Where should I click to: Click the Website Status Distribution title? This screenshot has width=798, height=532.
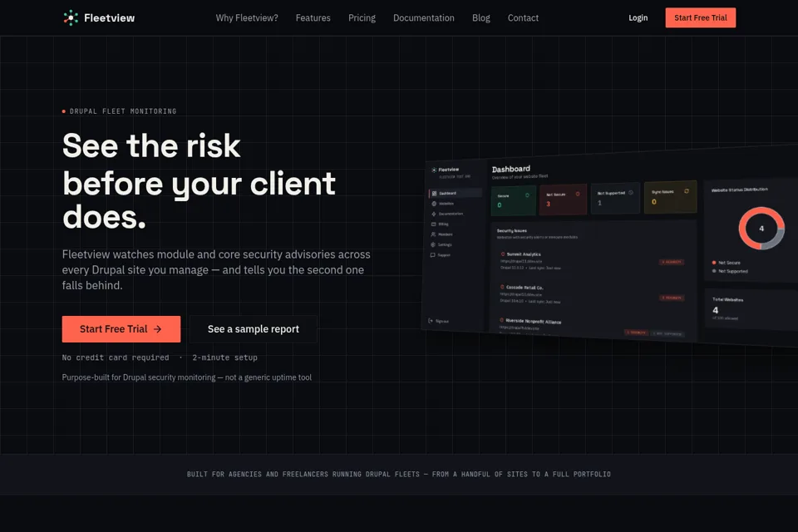pyautogui.click(x=740, y=190)
